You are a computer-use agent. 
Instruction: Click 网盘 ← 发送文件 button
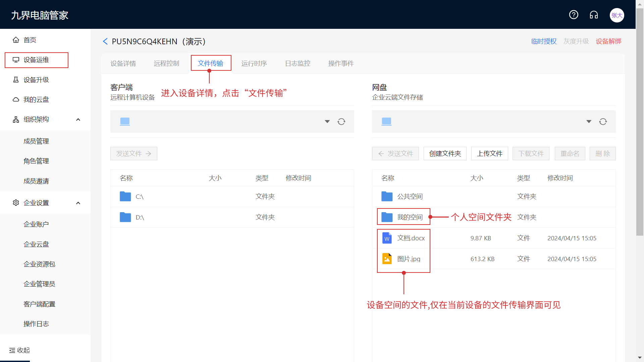coord(395,154)
